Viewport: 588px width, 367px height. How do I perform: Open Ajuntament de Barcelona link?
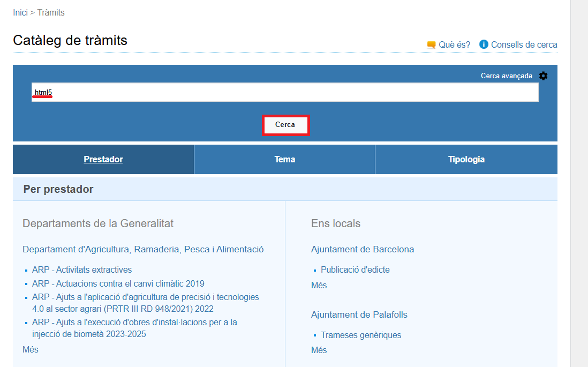[x=363, y=249]
